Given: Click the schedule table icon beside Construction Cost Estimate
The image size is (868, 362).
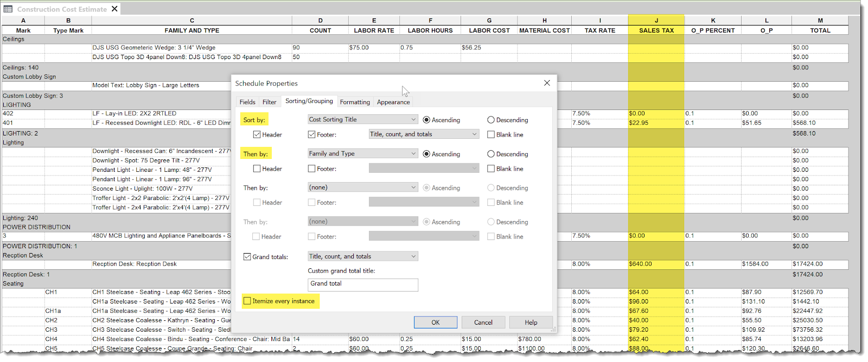Looking at the screenshot, I should pos(8,9).
